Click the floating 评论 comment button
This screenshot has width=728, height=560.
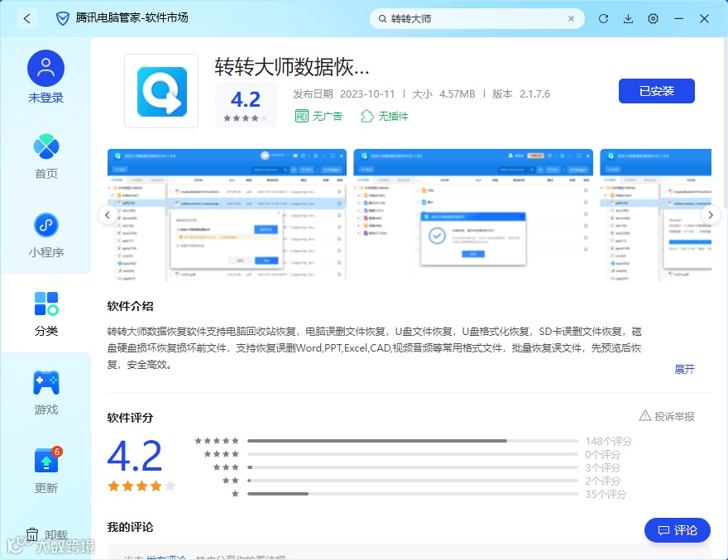[x=678, y=530]
